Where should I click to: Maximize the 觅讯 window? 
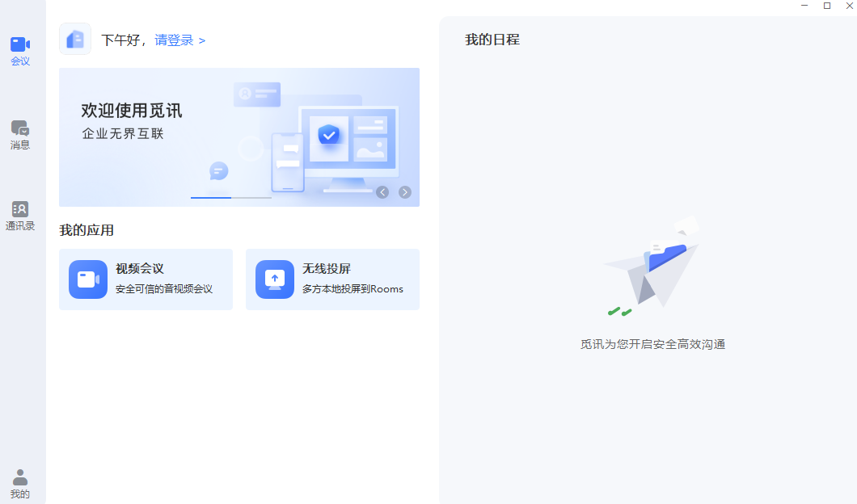(x=826, y=6)
